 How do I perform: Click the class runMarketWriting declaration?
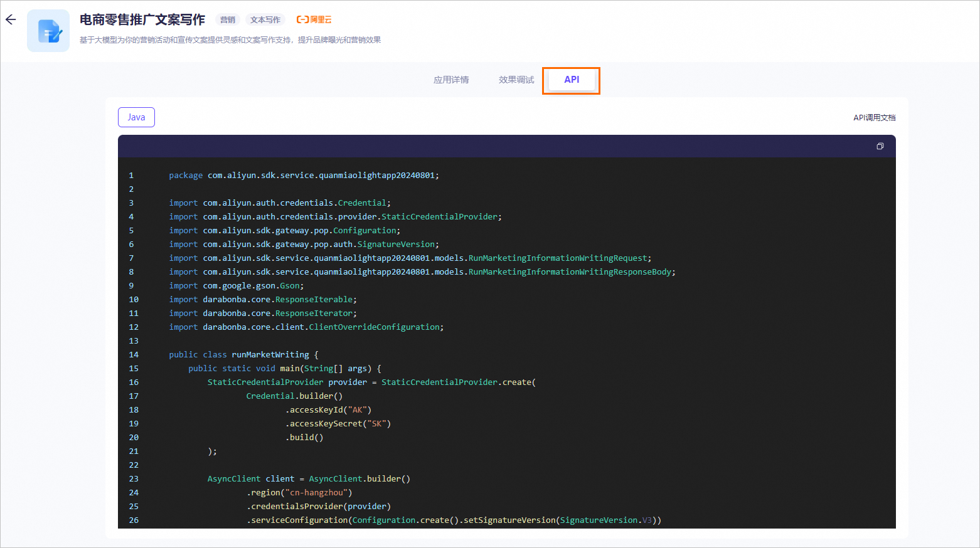(244, 355)
